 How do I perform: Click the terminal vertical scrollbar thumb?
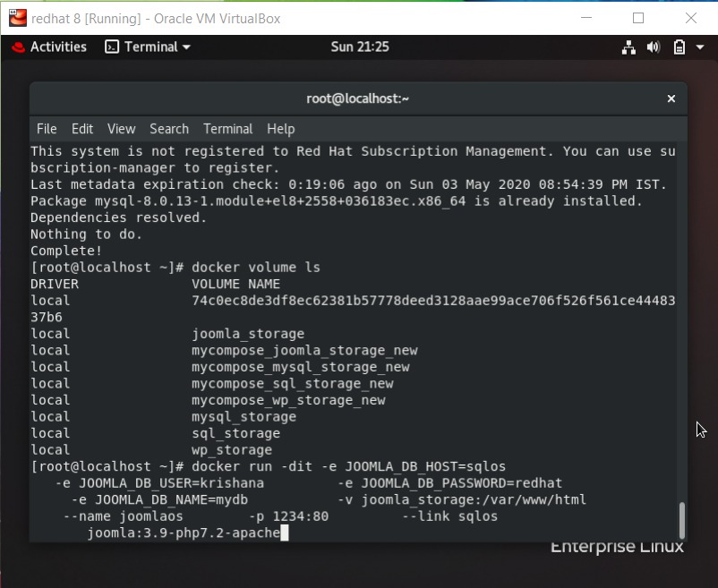pyautogui.click(x=682, y=520)
